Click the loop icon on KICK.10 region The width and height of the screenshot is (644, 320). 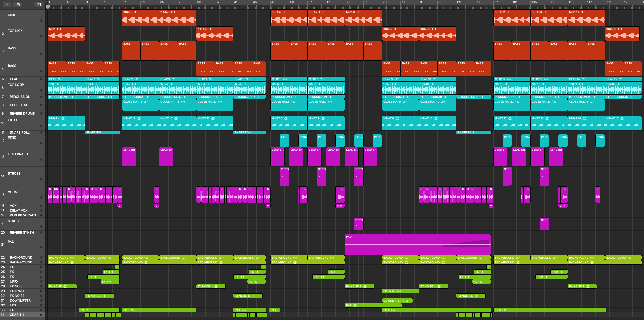[x=434, y=29]
